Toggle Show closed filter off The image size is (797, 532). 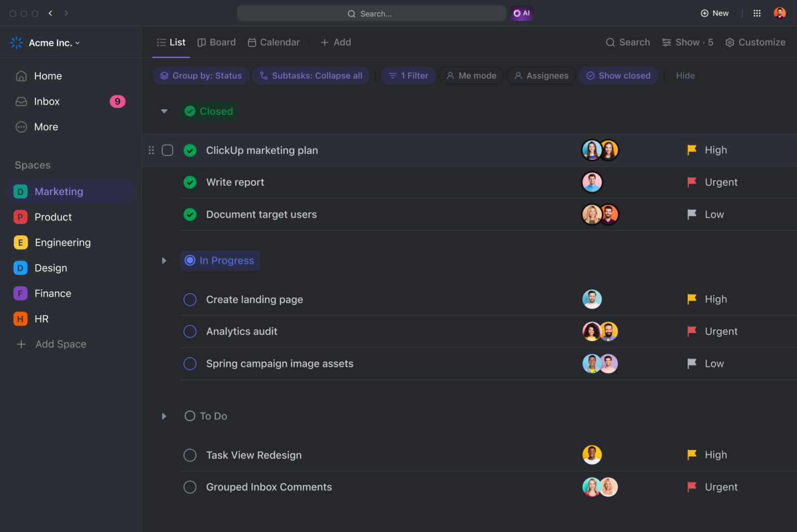click(619, 75)
